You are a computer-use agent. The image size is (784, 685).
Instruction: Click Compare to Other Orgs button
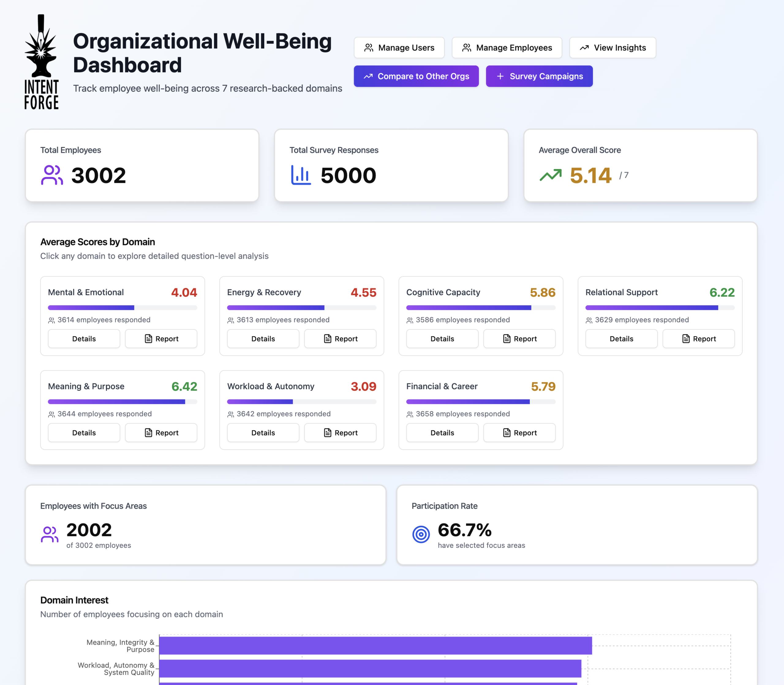pyautogui.click(x=416, y=77)
